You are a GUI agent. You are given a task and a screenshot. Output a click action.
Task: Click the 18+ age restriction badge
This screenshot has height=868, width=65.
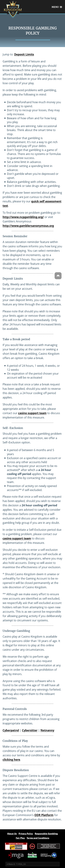(33, 846)
